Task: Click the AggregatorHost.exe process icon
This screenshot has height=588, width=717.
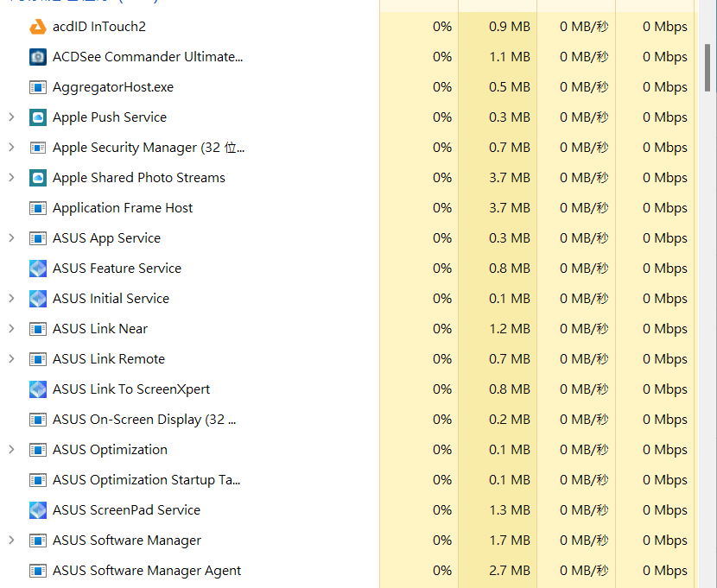Action: pyautogui.click(x=37, y=87)
